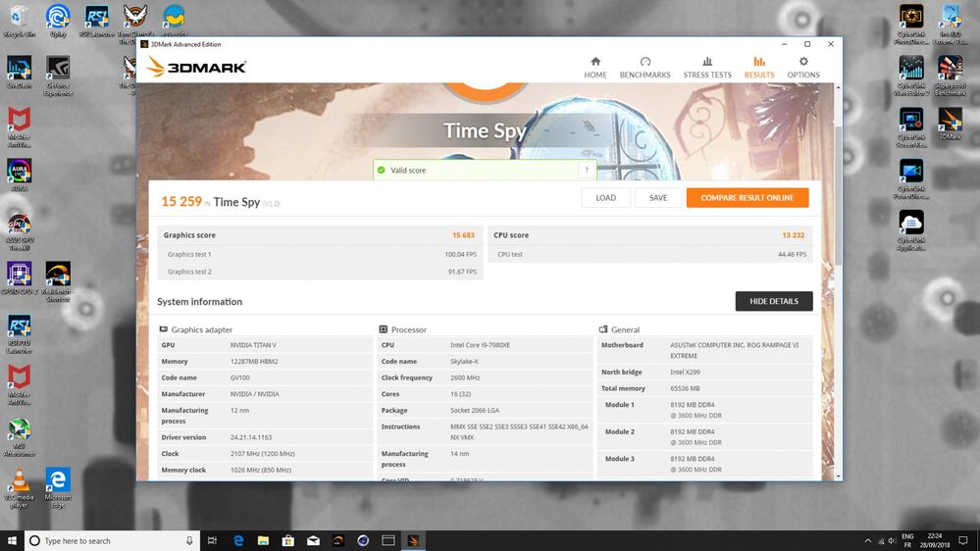Click the Total memory 65536 MB value

point(685,388)
